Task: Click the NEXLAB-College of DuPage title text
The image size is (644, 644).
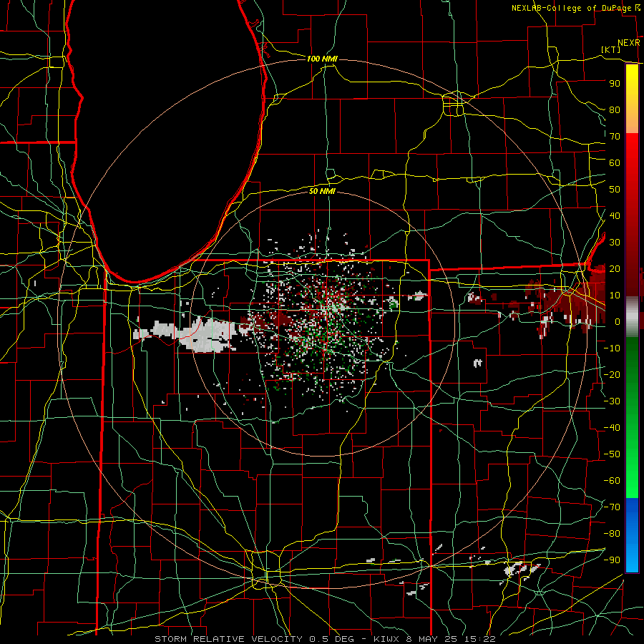Action: pyautogui.click(x=572, y=8)
